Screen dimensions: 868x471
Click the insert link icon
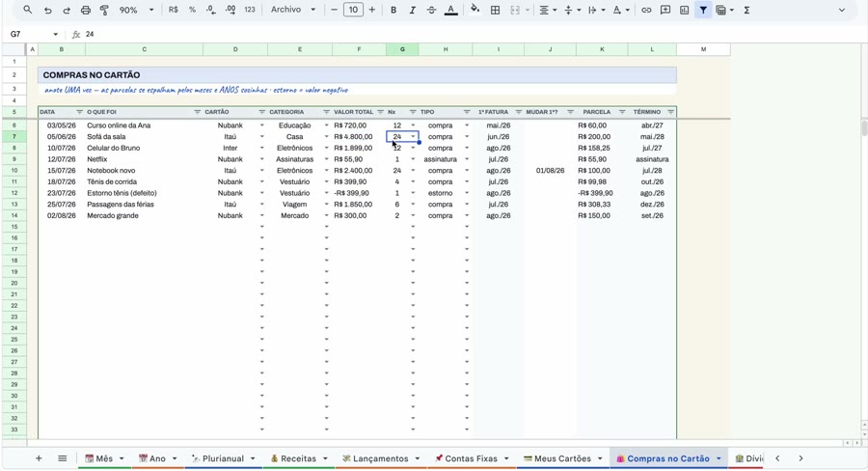[x=646, y=10]
